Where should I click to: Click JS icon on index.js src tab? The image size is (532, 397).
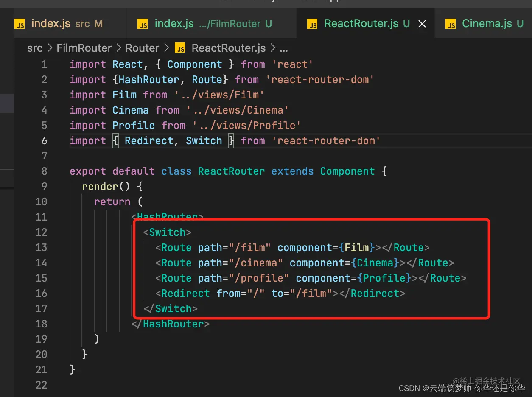(20, 25)
